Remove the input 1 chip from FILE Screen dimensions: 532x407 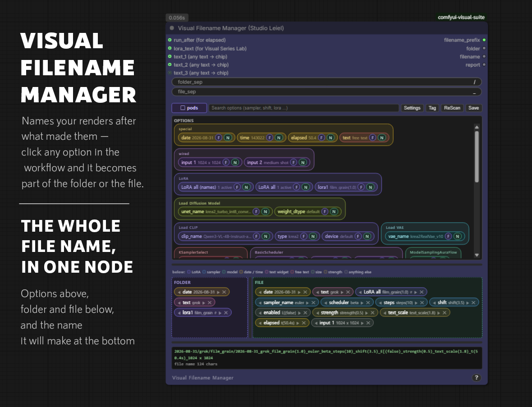coord(368,323)
